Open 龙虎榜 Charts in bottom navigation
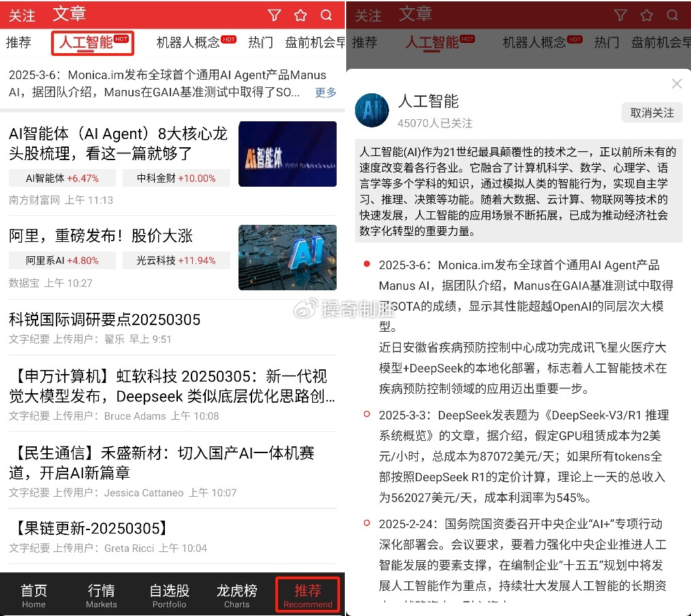 point(236,596)
